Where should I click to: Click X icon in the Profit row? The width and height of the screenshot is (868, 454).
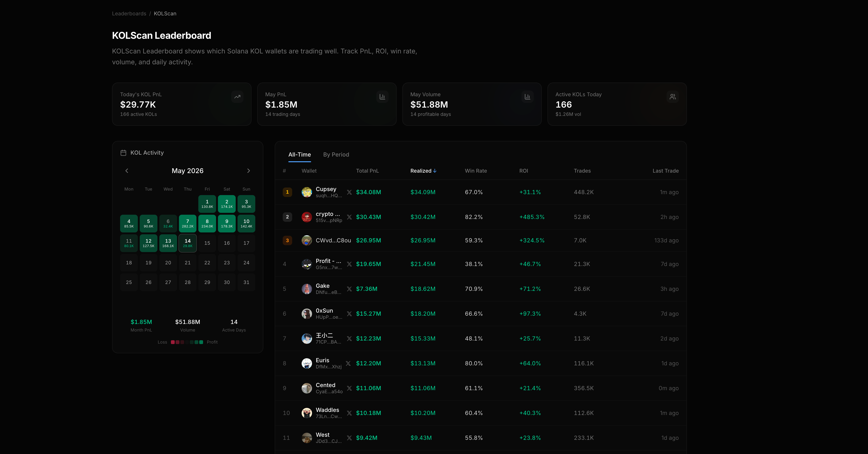click(349, 264)
